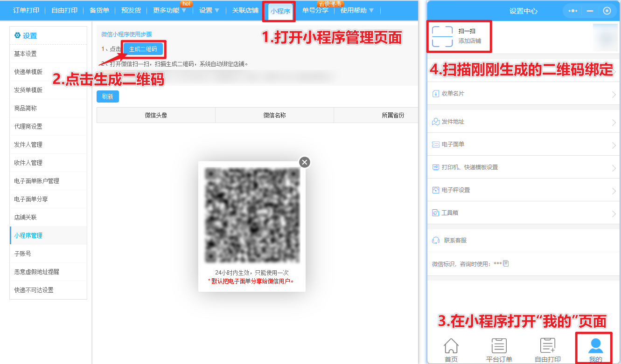Image resolution: width=621 pixels, height=364 pixels.
Task: Click the 刷新 button
Action: coord(108,96)
